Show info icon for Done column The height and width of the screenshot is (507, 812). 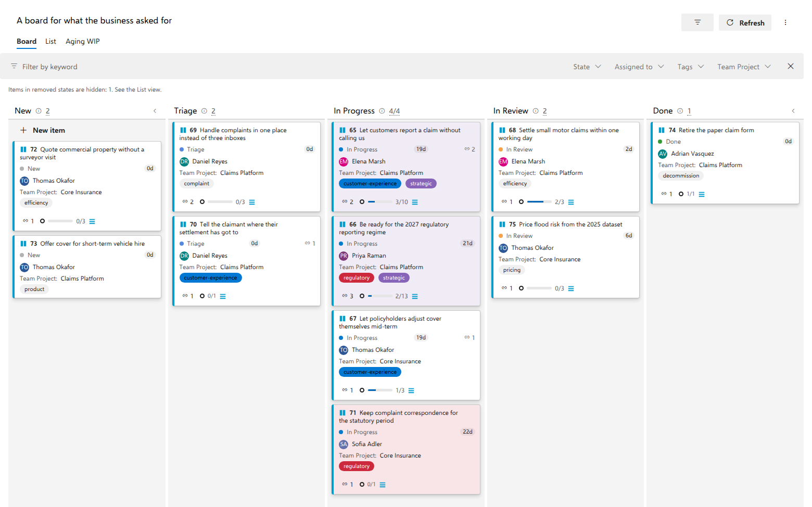[x=680, y=111]
